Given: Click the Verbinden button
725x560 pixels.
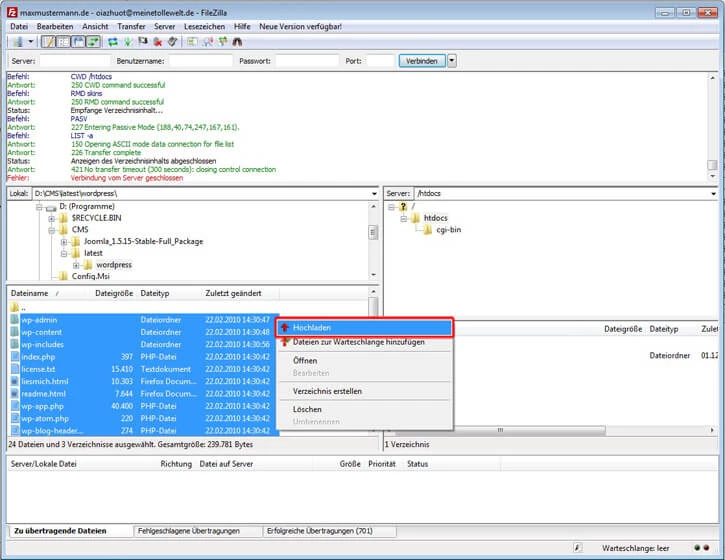Looking at the screenshot, I should click(421, 61).
